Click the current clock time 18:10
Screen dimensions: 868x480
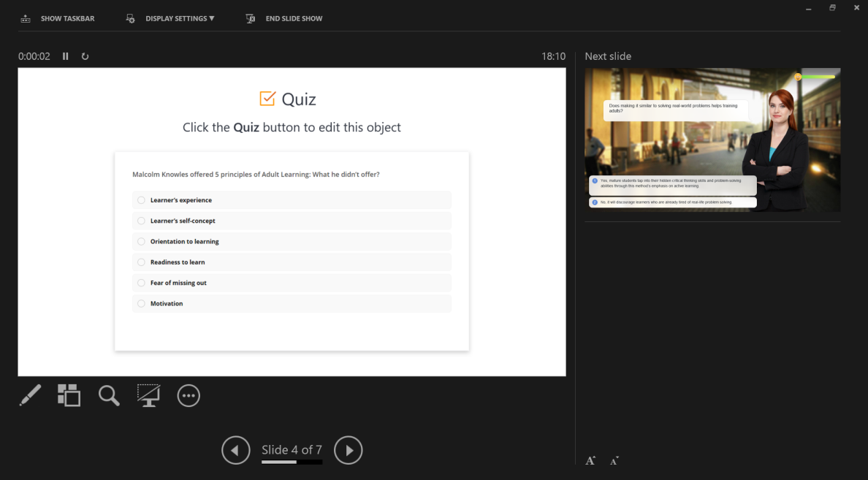pos(554,56)
